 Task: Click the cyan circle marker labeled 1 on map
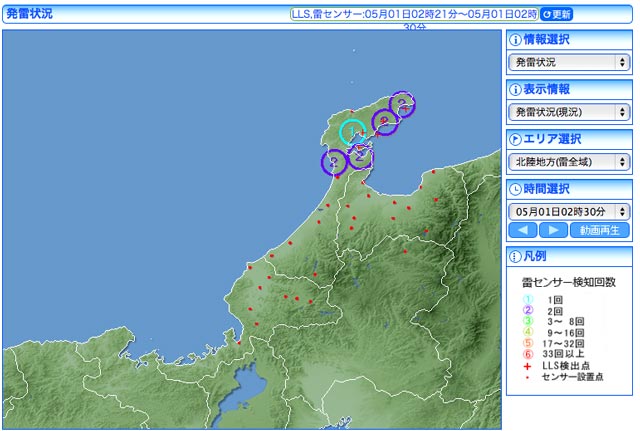(352, 132)
